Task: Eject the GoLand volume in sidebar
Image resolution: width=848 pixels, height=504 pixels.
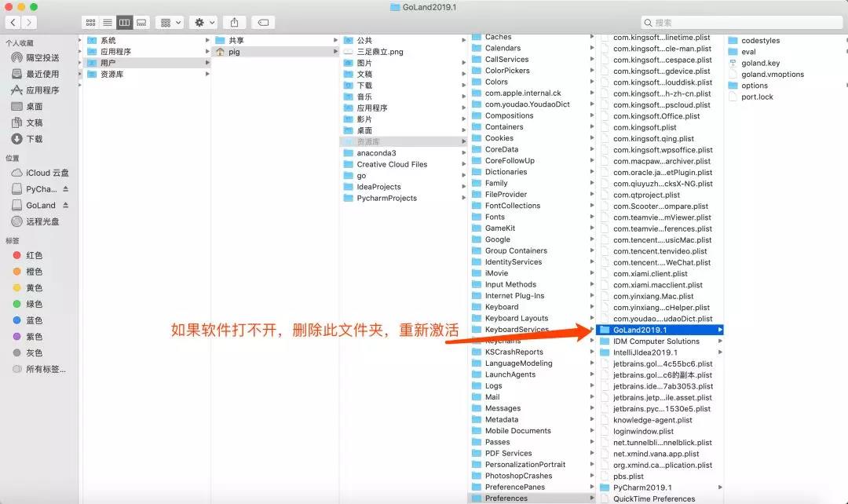Action: tap(66, 206)
